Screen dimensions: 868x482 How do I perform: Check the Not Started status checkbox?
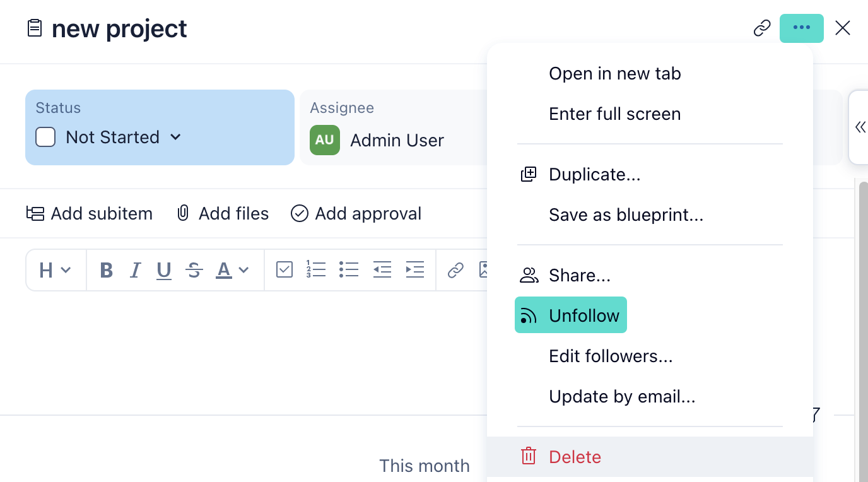(x=45, y=137)
